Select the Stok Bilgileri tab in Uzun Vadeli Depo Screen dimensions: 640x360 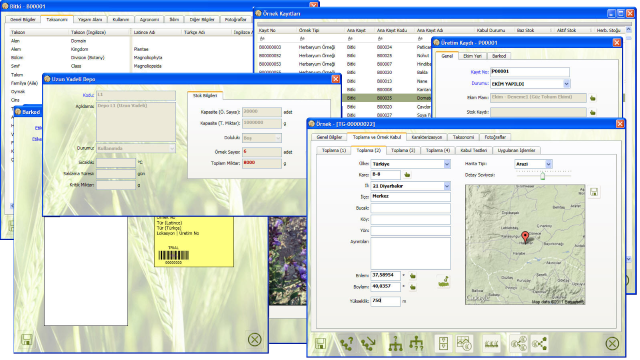pyautogui.click(x=205, y=95)
